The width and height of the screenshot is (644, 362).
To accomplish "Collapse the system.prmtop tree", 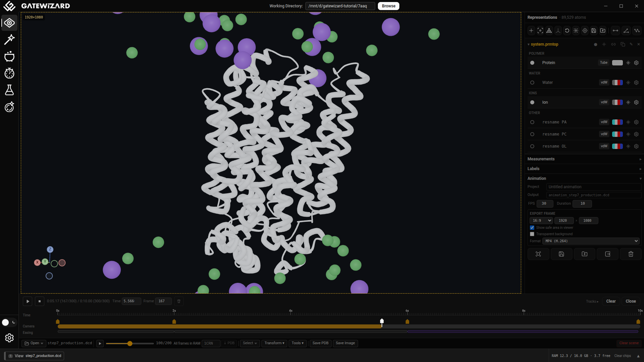I will pyautogui.click(x=529, y=44).
